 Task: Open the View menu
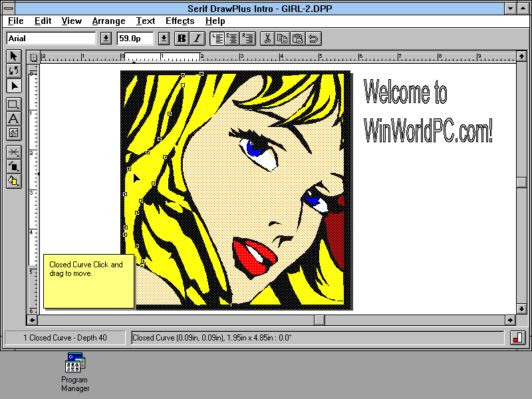pos(72,21)
